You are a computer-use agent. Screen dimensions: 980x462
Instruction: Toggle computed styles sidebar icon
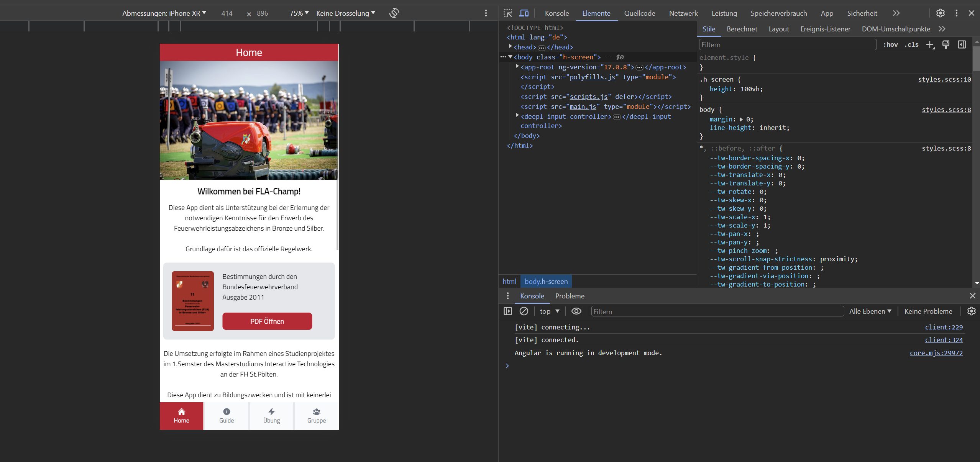tap(962, 44)
